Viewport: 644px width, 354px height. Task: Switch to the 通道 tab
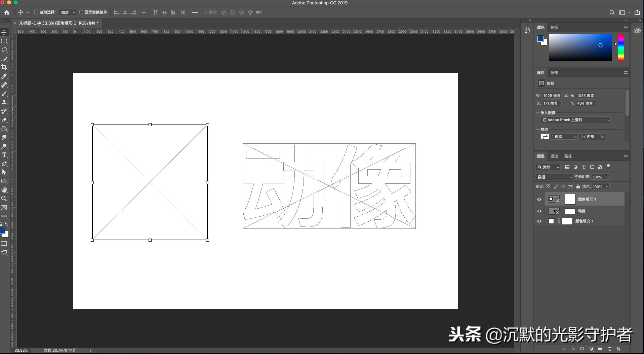click(x=554, y=156)
